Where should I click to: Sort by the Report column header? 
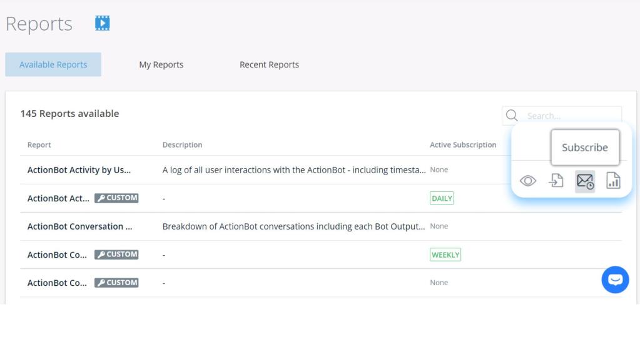pos(39,144)
